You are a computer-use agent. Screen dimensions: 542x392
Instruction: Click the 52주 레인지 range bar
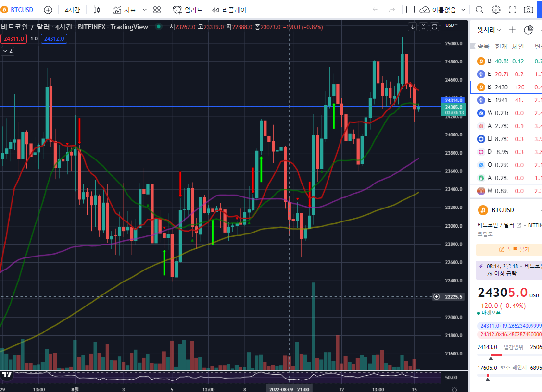pyautogui.click(x=509, y=375)
